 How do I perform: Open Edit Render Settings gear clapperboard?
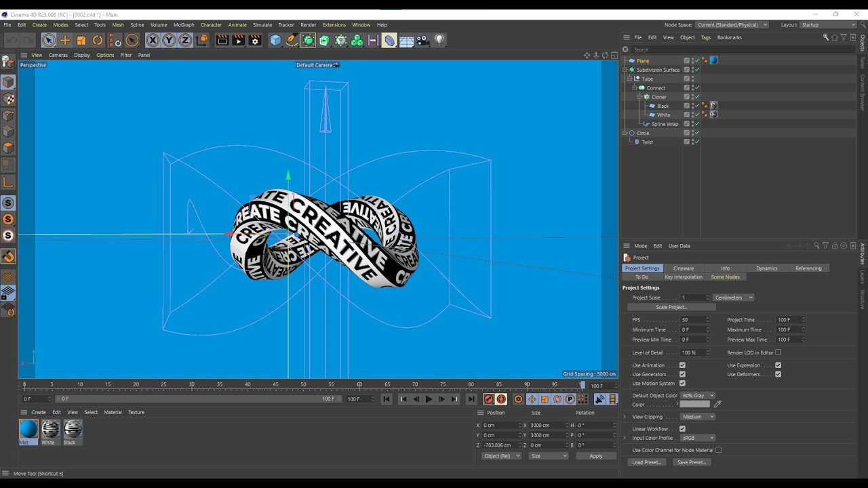click(255, 41)
